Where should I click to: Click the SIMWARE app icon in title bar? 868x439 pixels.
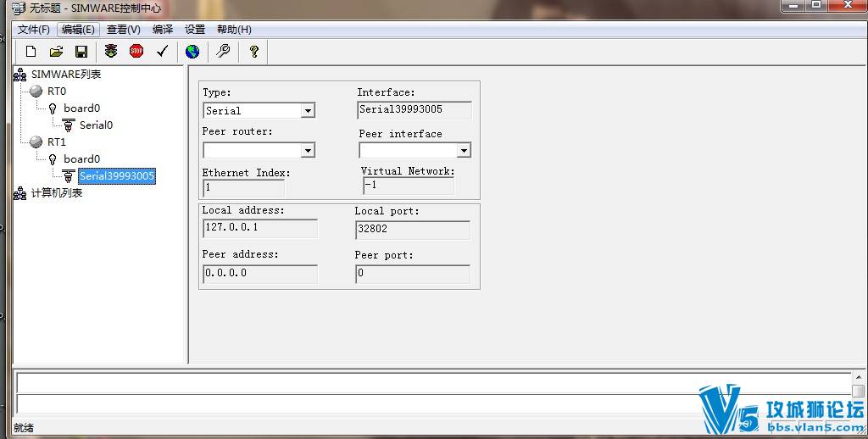(x=19, y=8)
